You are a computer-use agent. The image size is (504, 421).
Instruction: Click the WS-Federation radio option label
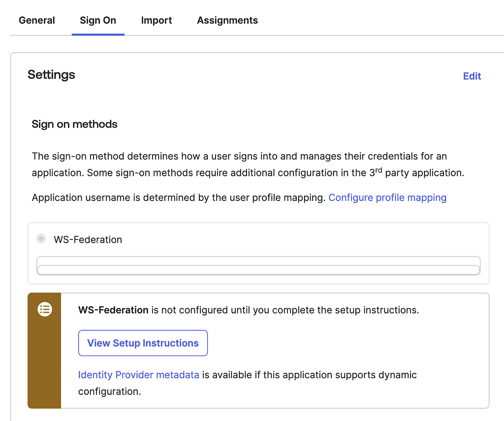click(88, 240)
